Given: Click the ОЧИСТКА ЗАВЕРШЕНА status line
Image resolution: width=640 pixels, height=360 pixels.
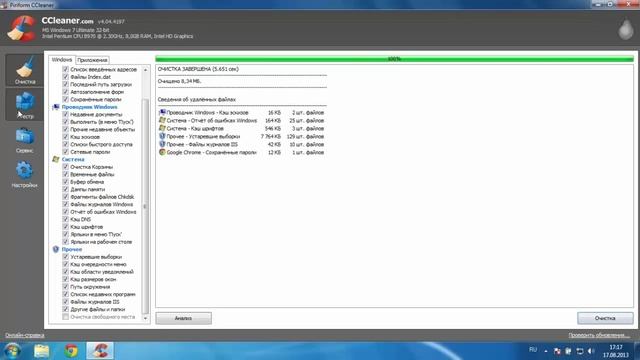Looking at the screenshot, I should [x=198, y=69].
